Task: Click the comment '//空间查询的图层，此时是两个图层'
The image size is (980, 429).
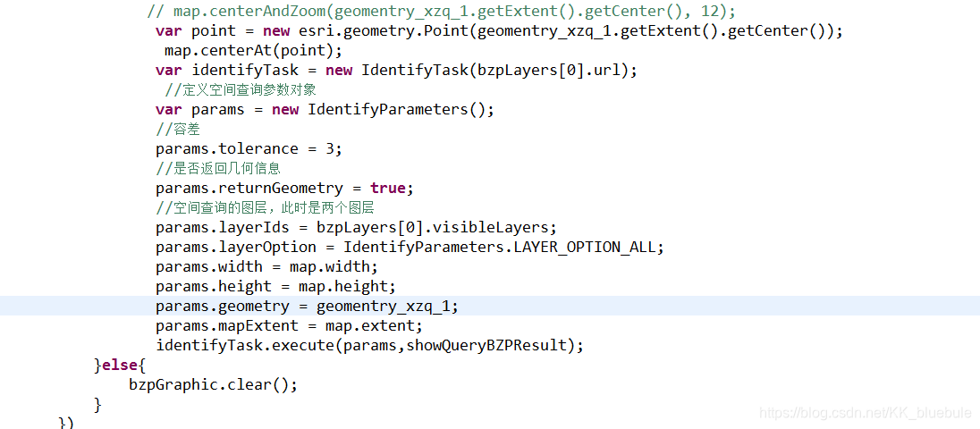Action: point(265,208)
